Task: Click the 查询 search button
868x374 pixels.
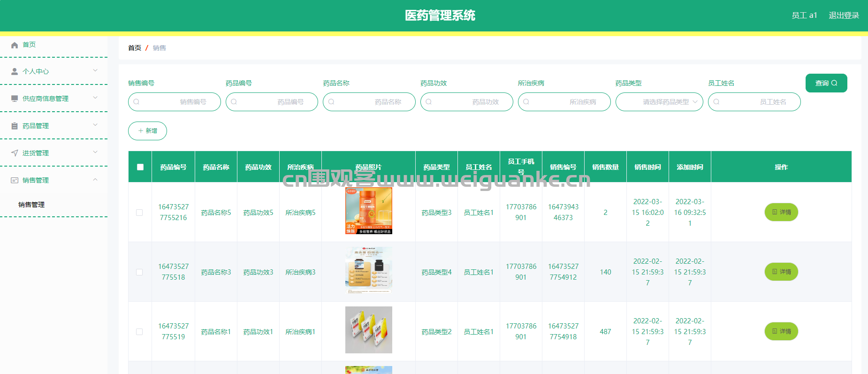Action: (826, 83)
